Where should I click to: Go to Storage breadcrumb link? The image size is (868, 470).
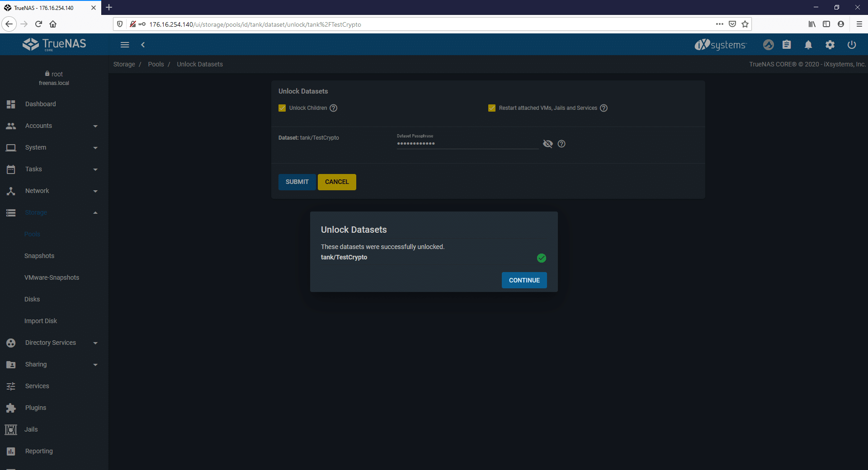(x=124, y=64)
